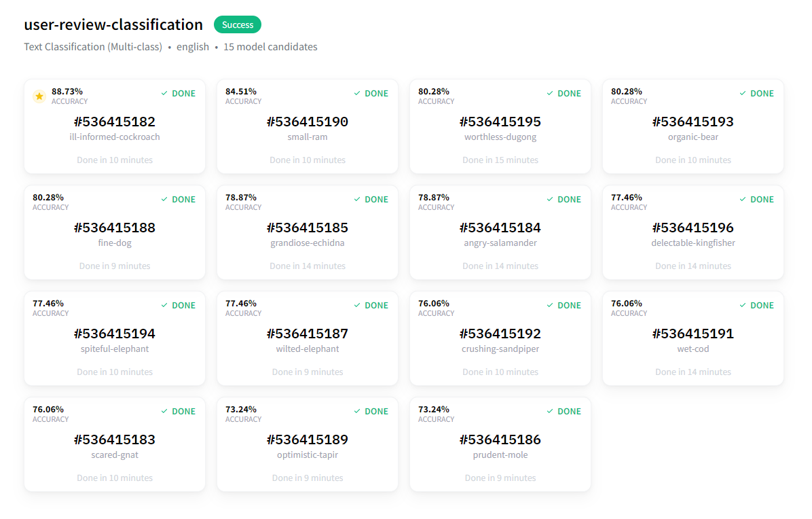This screenshot has height=519, width=812.
Task: Select the grandiose-echidna model card
Action: point(307,232)
